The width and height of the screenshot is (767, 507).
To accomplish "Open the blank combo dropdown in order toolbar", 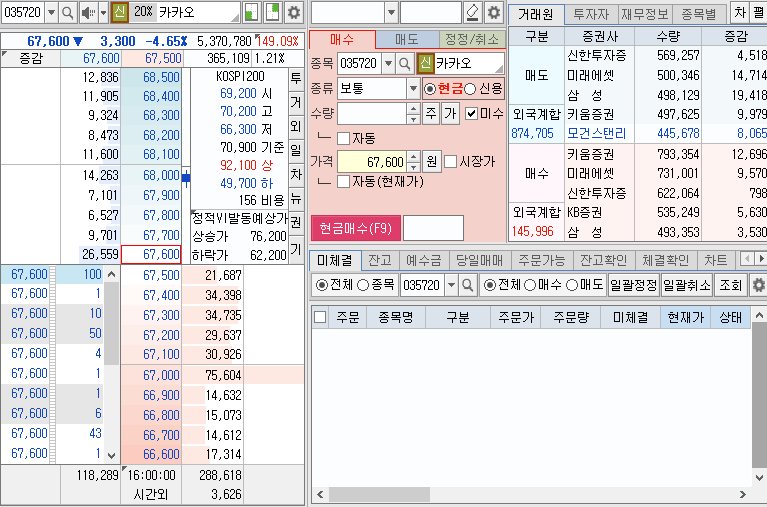I will [391, 12].
